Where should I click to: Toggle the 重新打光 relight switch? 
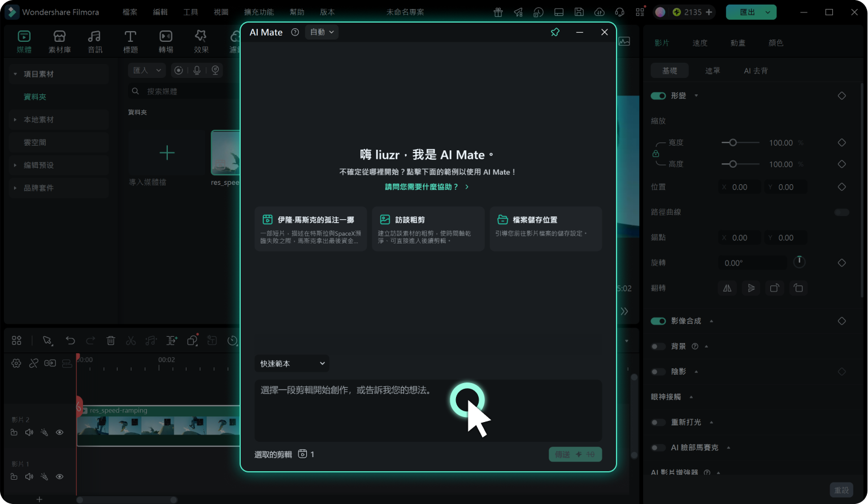[658, 422]
